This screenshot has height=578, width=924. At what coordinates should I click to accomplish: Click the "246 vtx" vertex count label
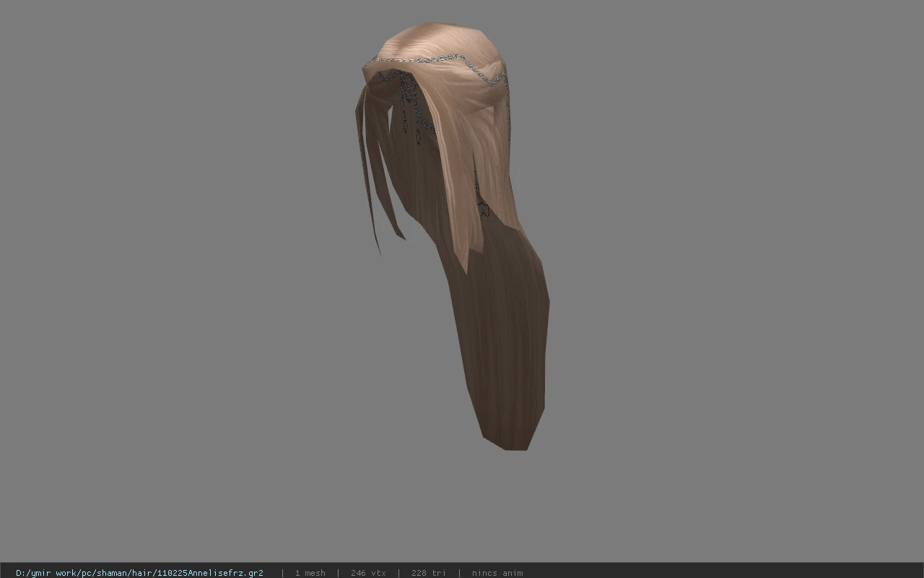(368, 573)
